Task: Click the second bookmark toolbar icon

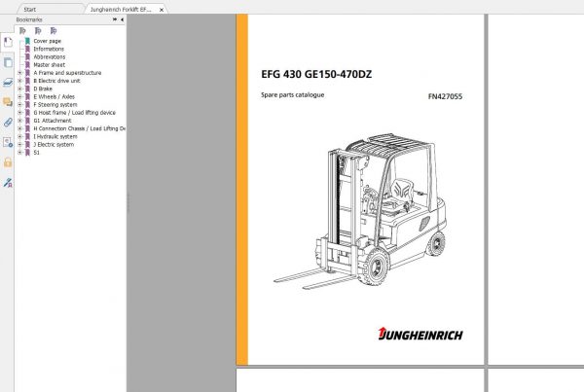Action: (38, 30)
